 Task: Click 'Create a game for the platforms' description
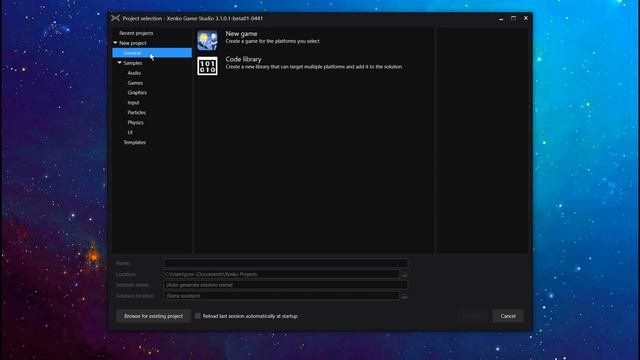(x=273, y=41)
